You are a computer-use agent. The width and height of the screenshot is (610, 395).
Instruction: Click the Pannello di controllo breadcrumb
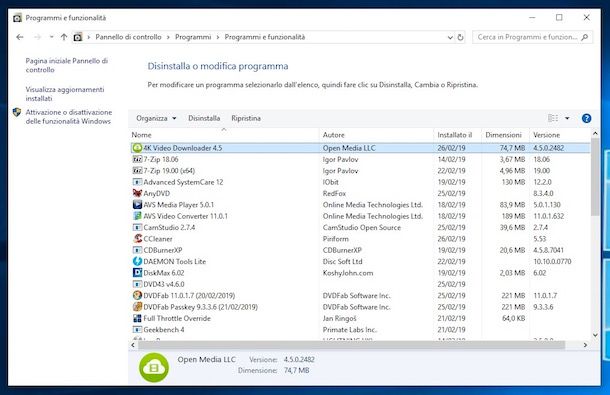[128, 37]
